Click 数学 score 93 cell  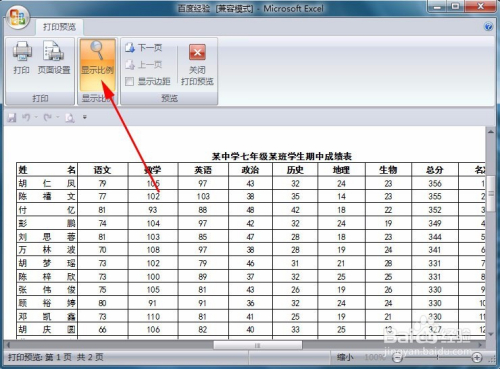(153, 210)
